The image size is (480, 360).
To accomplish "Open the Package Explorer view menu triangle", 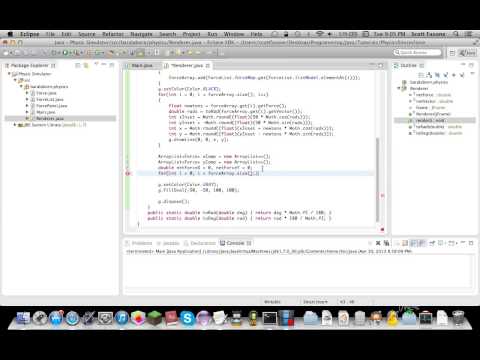I will [97, 64].
